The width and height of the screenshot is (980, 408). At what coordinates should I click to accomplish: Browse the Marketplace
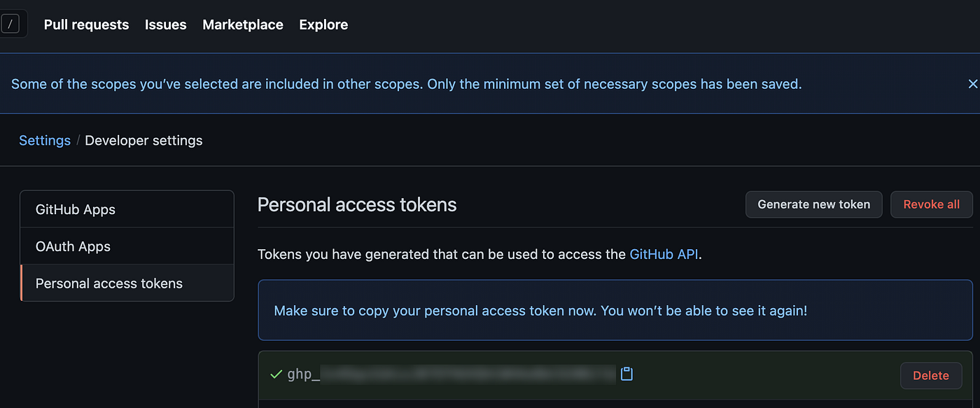[242, 24]
